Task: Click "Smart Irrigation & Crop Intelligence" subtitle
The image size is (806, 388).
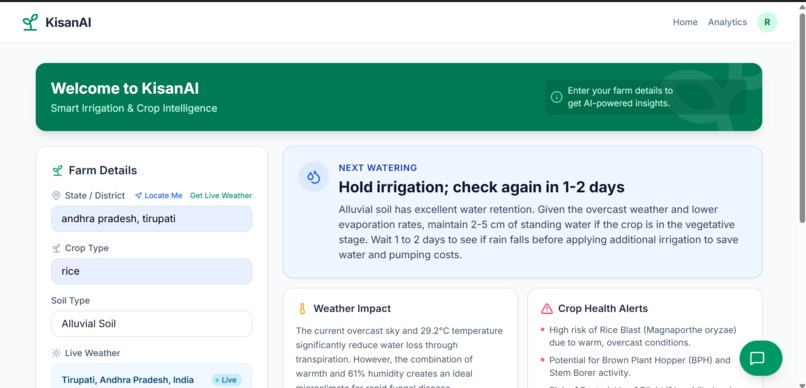Action: 134,108
